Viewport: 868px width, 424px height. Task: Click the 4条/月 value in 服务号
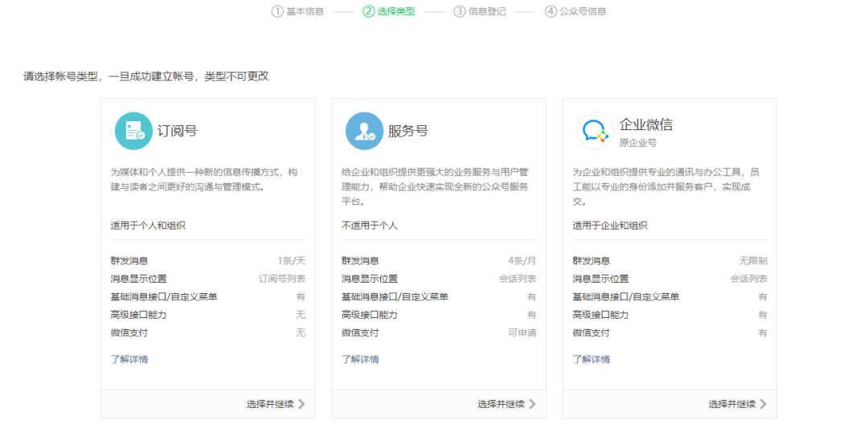[522, 261]
